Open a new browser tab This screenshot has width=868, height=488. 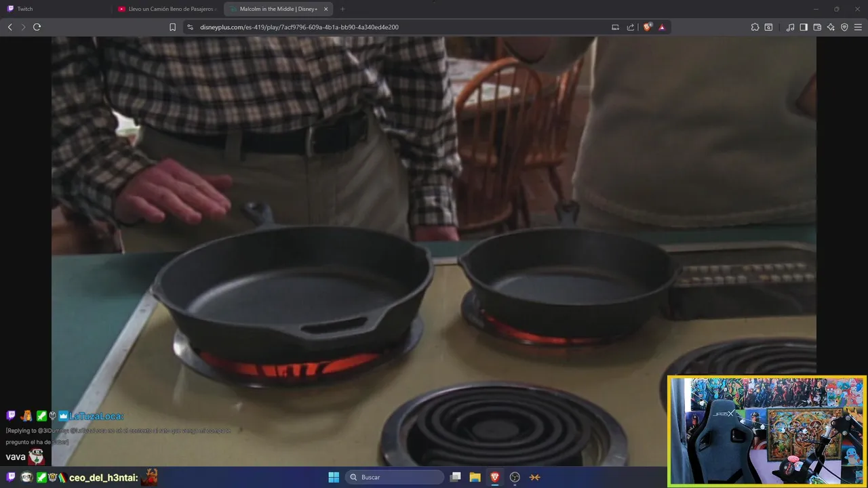[342, 9]
